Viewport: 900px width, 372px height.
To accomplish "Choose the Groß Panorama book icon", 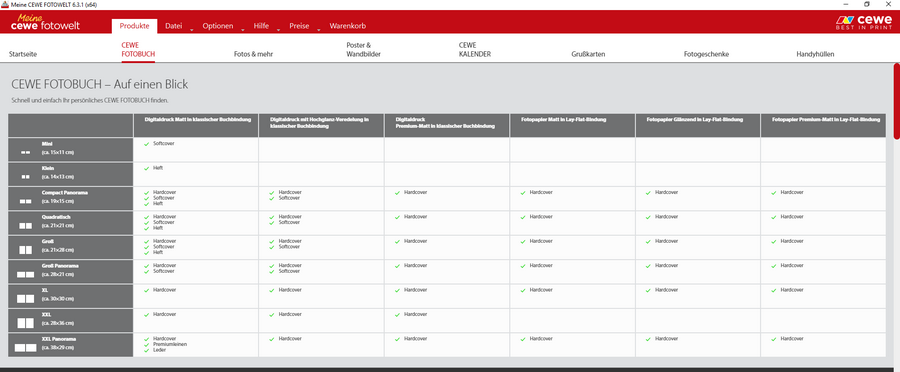I will pos(25,274).
